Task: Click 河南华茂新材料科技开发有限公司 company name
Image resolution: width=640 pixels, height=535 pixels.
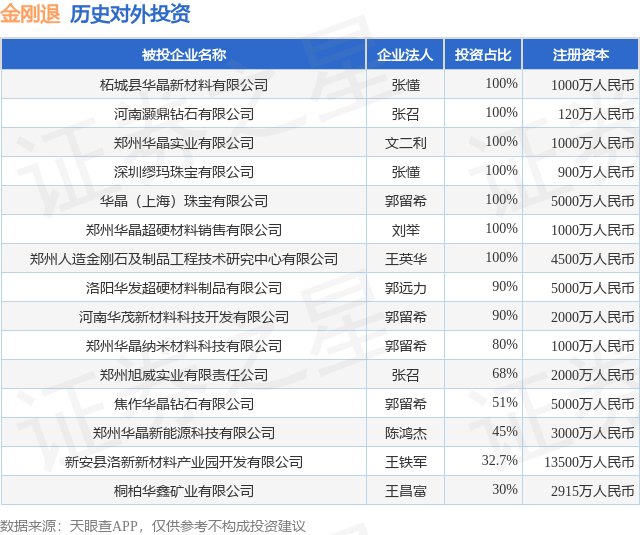Action: 184,317
